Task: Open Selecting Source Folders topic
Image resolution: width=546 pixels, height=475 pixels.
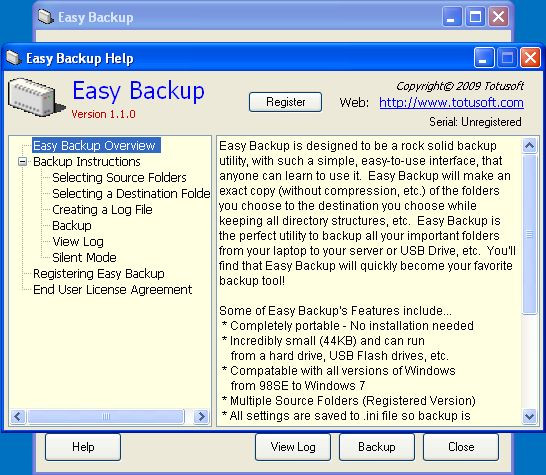Action: pos(119,178)
